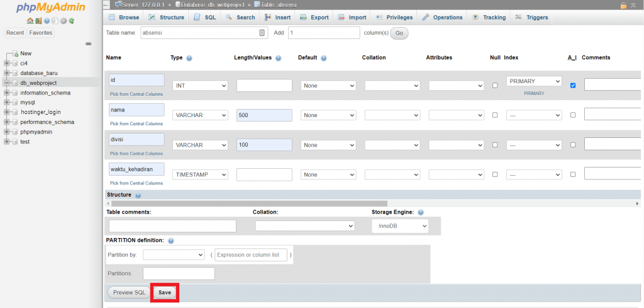Uncheck the A_I checkbox for id column
Viewport: 644px width, 308px height.
pyautogui.click(x=572, y=85)
